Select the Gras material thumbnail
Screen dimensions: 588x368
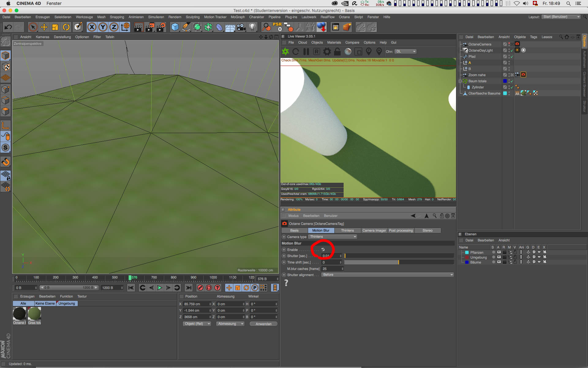coord(34,314)
